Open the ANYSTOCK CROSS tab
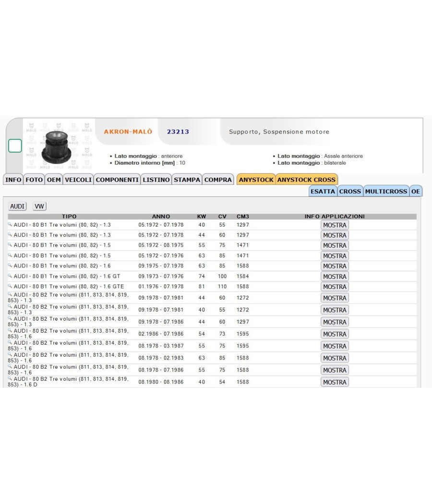Viewport: 432px width, 504px height. (306, 180)
